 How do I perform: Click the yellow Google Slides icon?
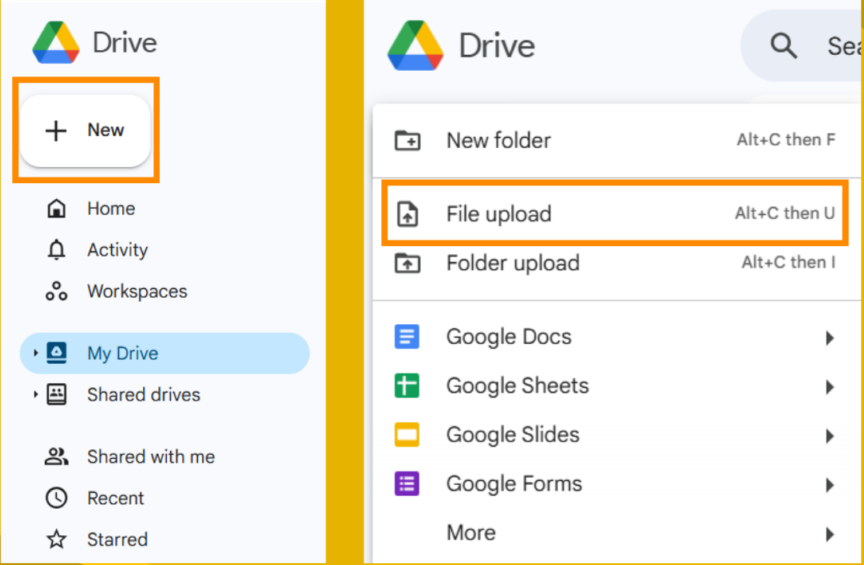pyautogui.click(x=407, y=435)
